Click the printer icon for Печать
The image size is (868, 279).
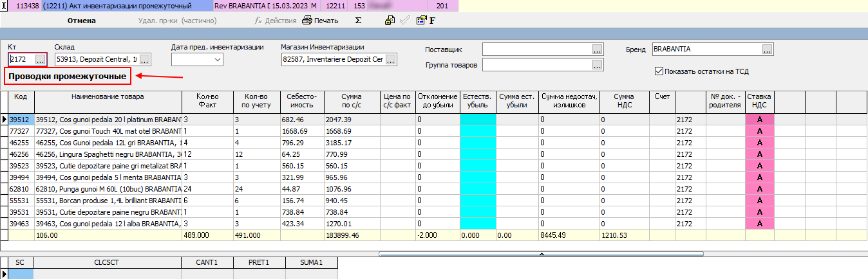(307, 21)
